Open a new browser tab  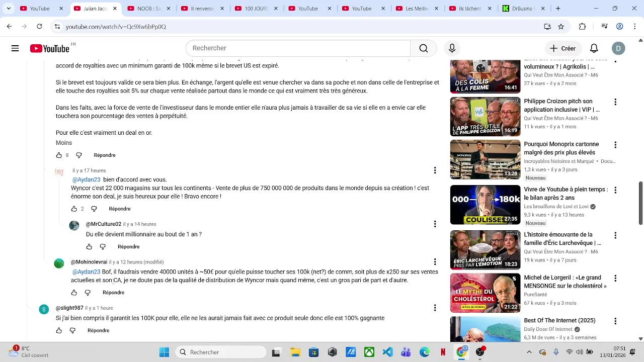(558, 9)
